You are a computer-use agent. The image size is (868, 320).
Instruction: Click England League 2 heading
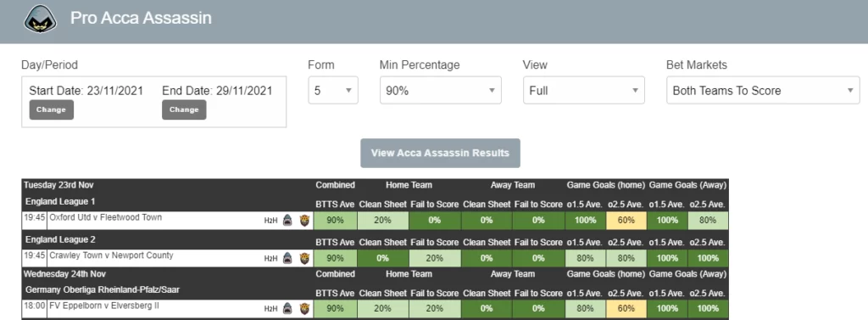click(x=60, y=239)
